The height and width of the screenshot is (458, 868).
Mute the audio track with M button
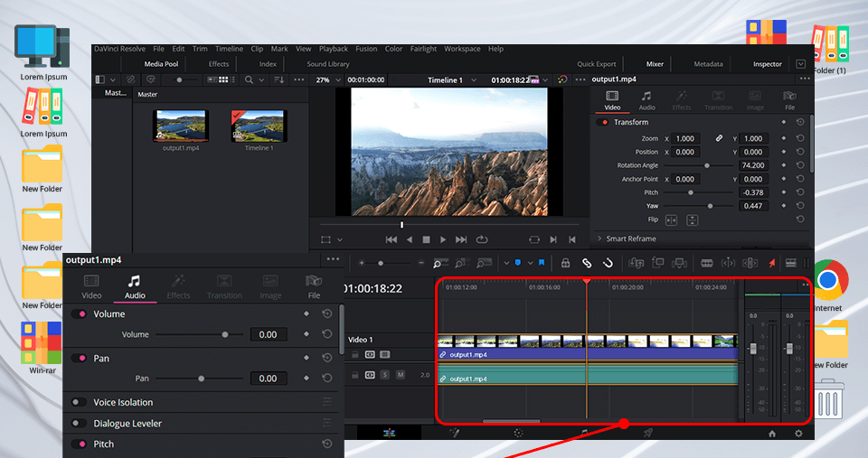[401, 375]
